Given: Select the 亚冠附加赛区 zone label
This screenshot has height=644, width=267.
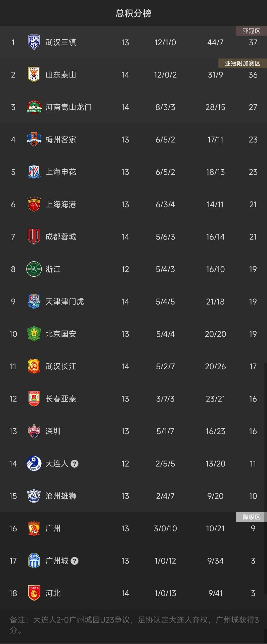Looking at the screenshot, I should [242, 63].
